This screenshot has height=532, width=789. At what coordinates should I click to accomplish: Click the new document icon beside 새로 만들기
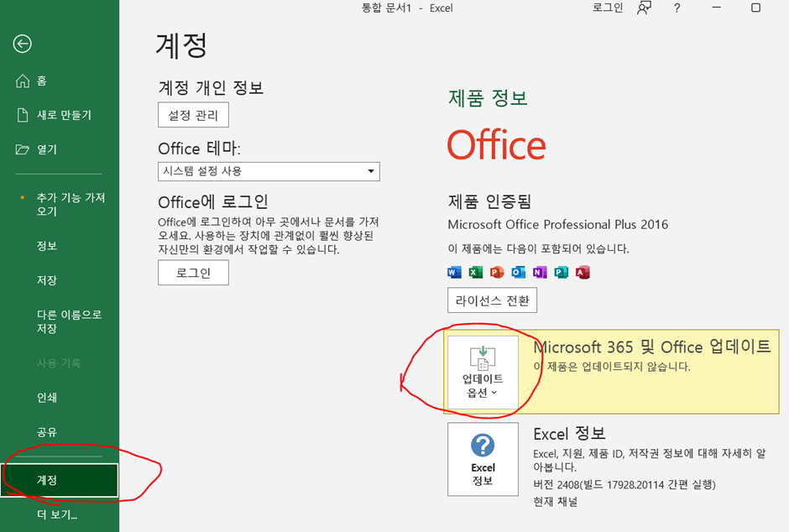[23, 115]
